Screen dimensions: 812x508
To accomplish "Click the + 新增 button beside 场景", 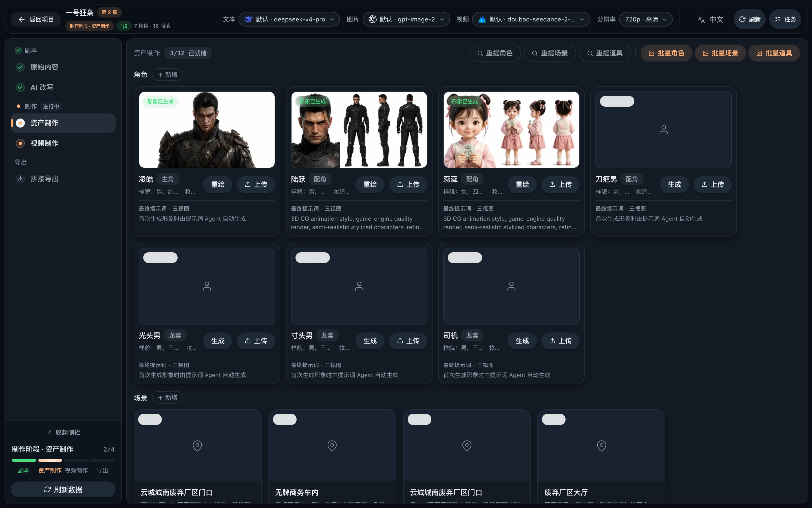I will pyautogui.click(x=167, y=397).
